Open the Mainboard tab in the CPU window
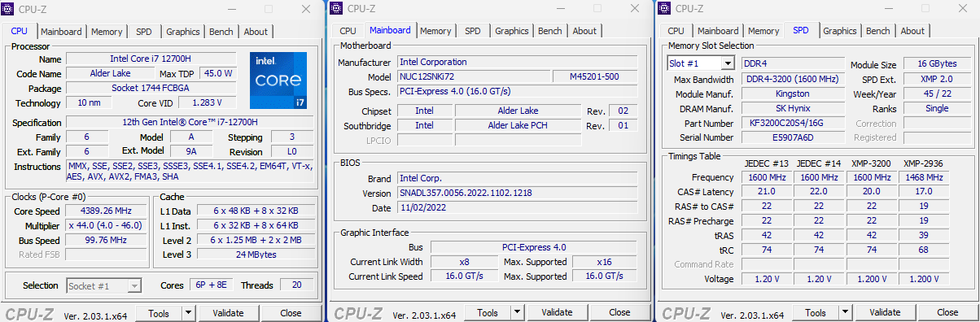This screenshot has width=980, height=322. pyautogui.click(x=61, y=32)
